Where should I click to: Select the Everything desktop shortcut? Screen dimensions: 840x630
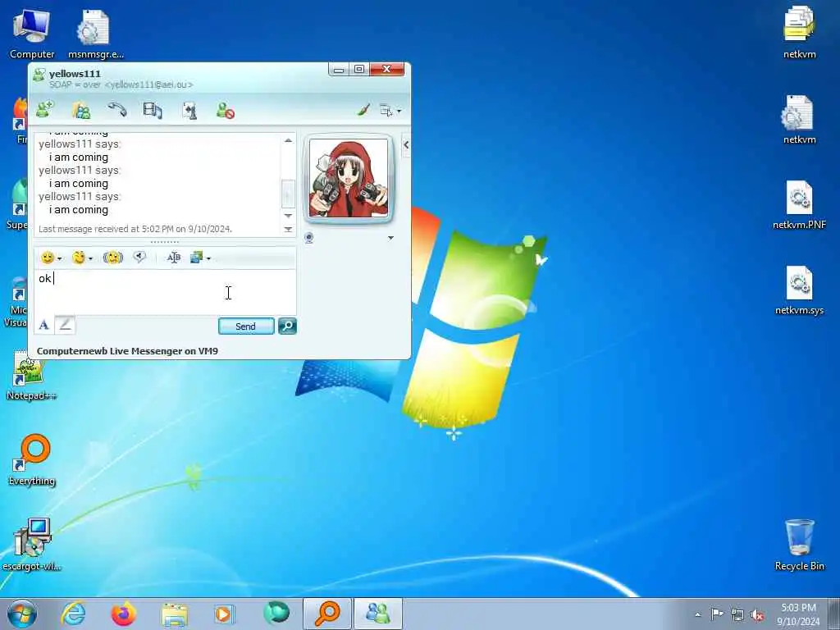(32, 459)
